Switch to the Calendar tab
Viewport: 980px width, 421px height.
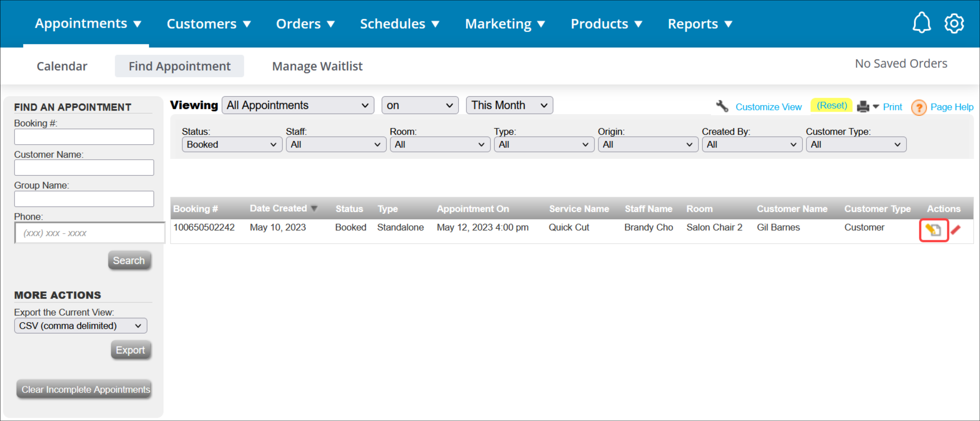click(x=62, y=66)
